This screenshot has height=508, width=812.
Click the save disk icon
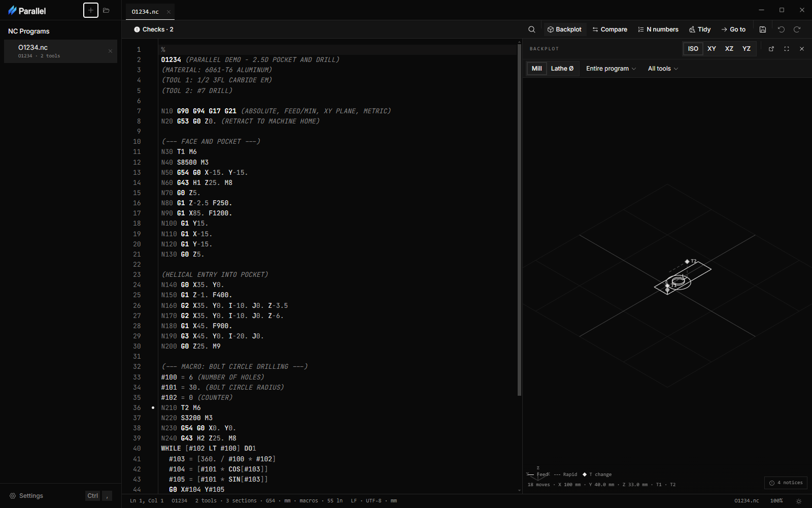point(763,29)
